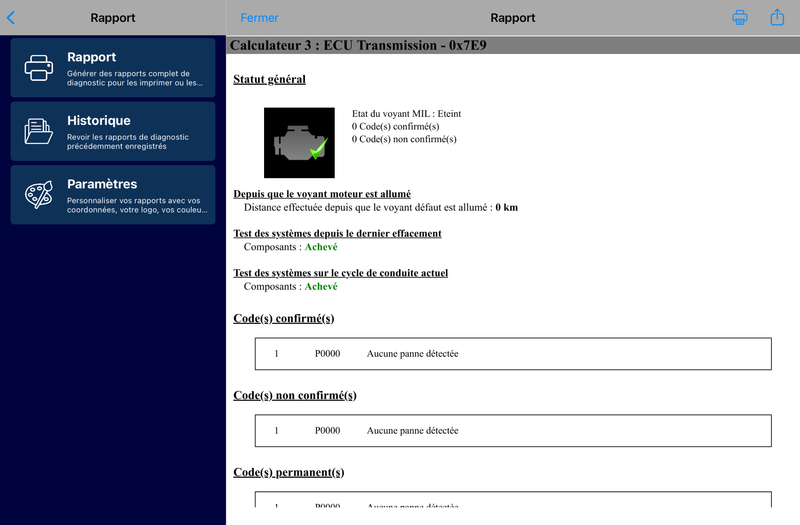Tap the back chevron in the sidebar header
Viewport: 800px width, 525px height.
[x=11, y=18]
